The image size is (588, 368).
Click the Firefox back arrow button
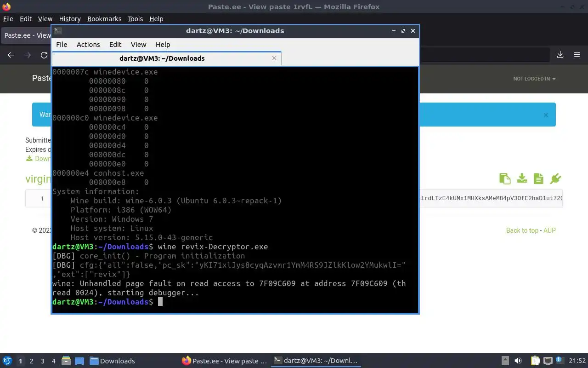[11, 55]
